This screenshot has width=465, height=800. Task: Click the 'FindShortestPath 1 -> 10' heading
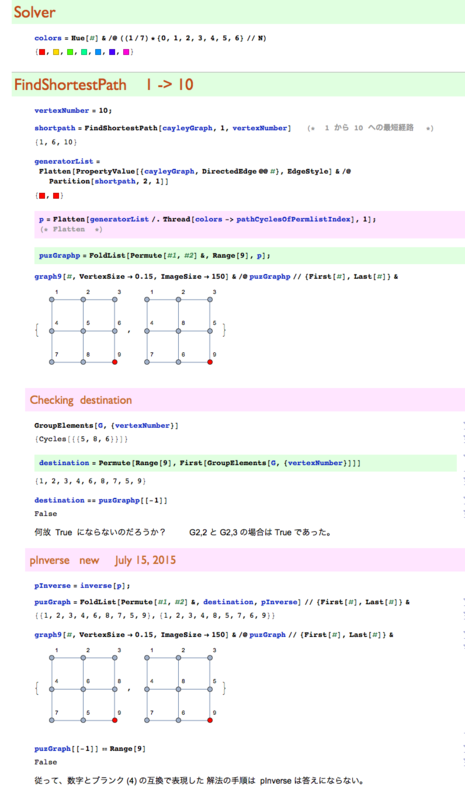click(104, 85)
